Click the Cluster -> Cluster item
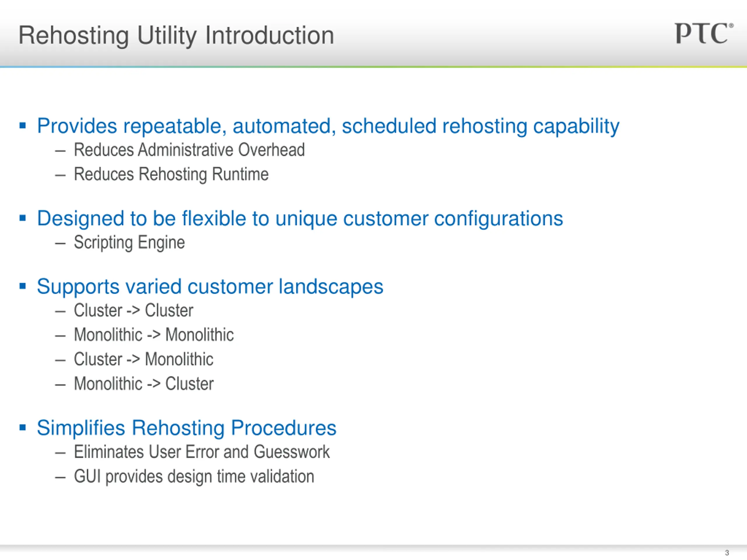Image resolution: width=747 pixels, height=560 pixels. coord(133,310)
